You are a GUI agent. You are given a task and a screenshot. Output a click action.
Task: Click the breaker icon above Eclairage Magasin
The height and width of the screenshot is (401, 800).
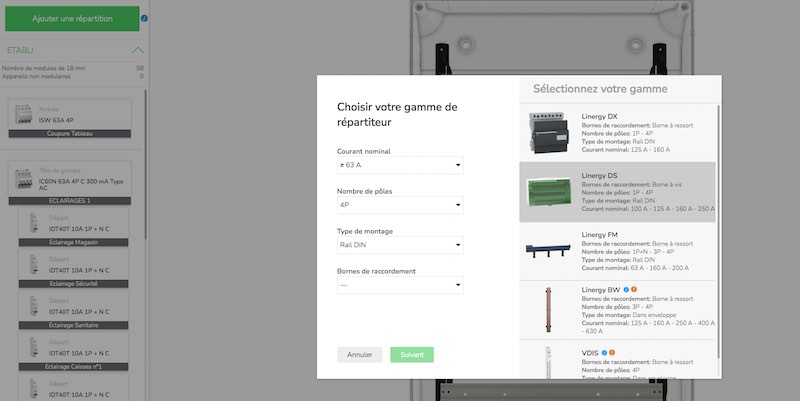point(34,224)
